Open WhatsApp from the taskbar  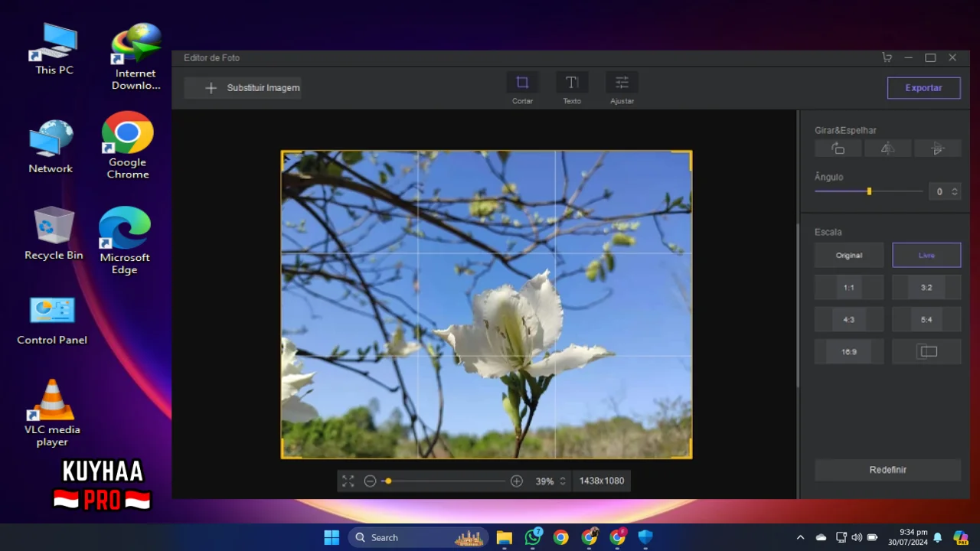coord(533,537)
